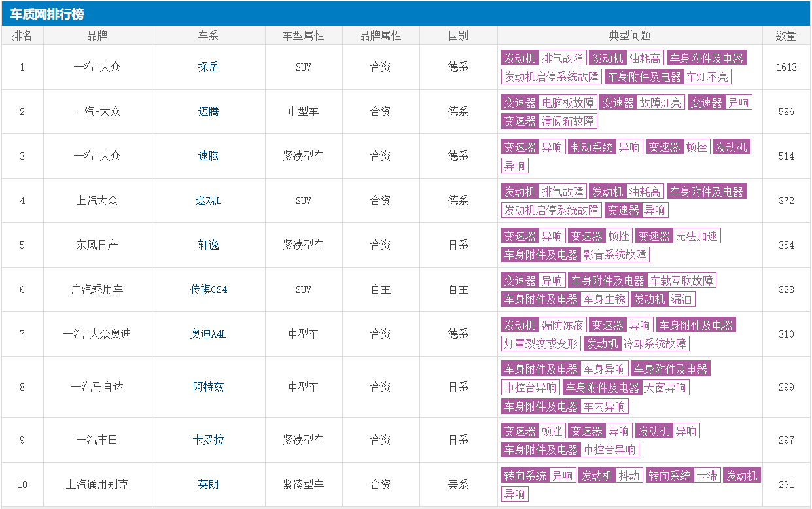Viewport: 812px width, 509px height.
Task: Select the 电脑板故障 transmission problem tag
Action: click(568, 103)
